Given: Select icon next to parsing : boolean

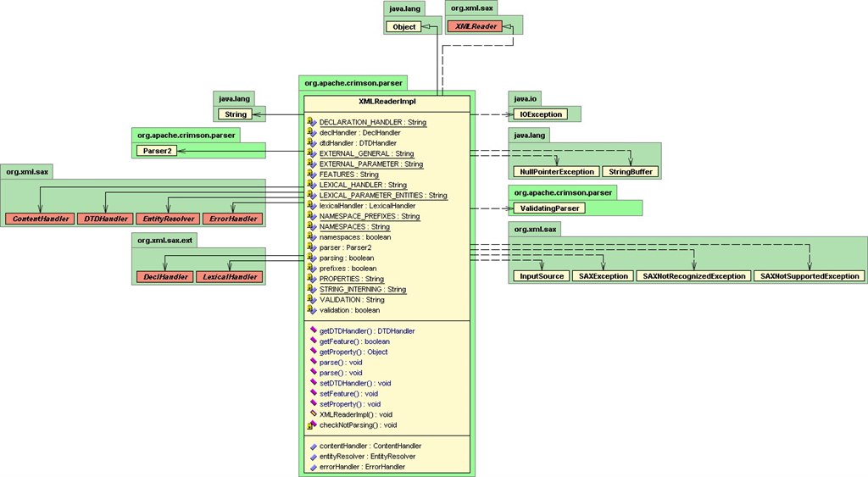Looking at the screenshot, I should tap(312, 258).
